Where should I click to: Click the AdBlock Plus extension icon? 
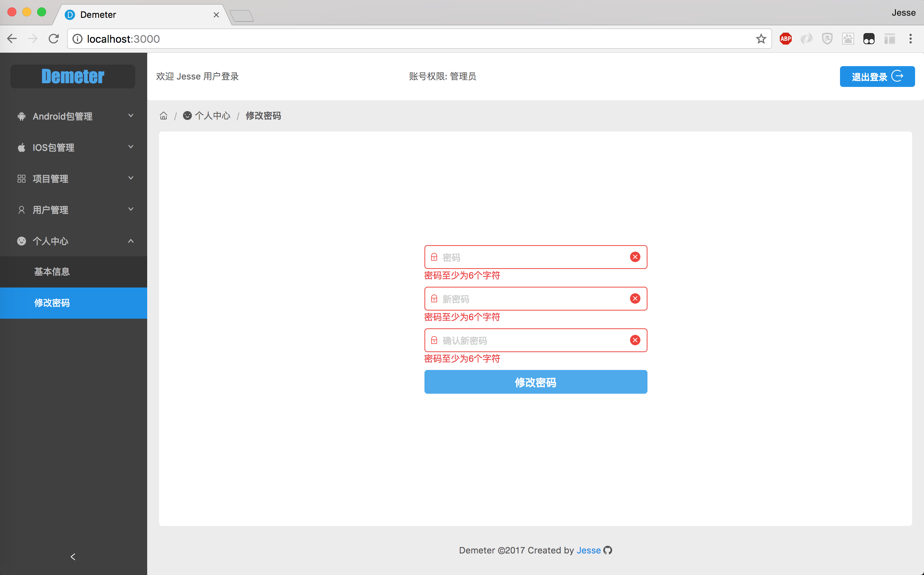785,39
